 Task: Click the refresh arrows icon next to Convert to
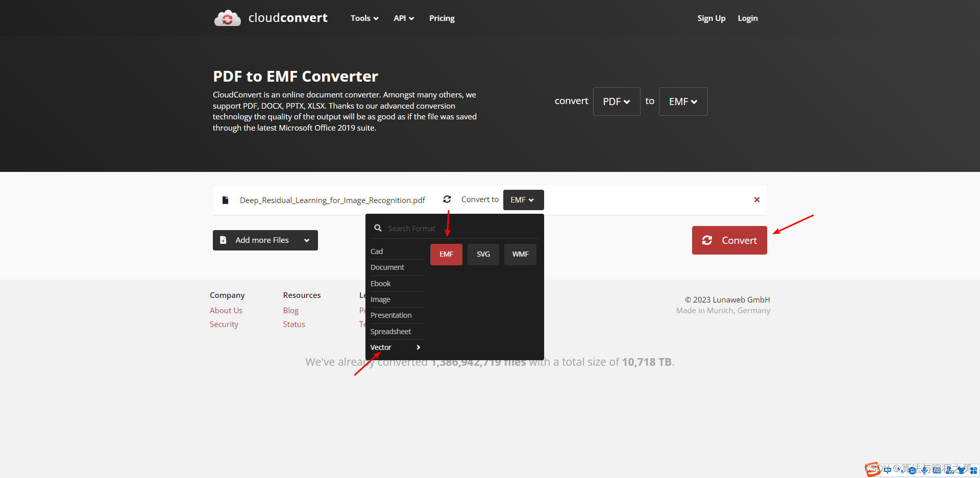(x=447, y=199)
